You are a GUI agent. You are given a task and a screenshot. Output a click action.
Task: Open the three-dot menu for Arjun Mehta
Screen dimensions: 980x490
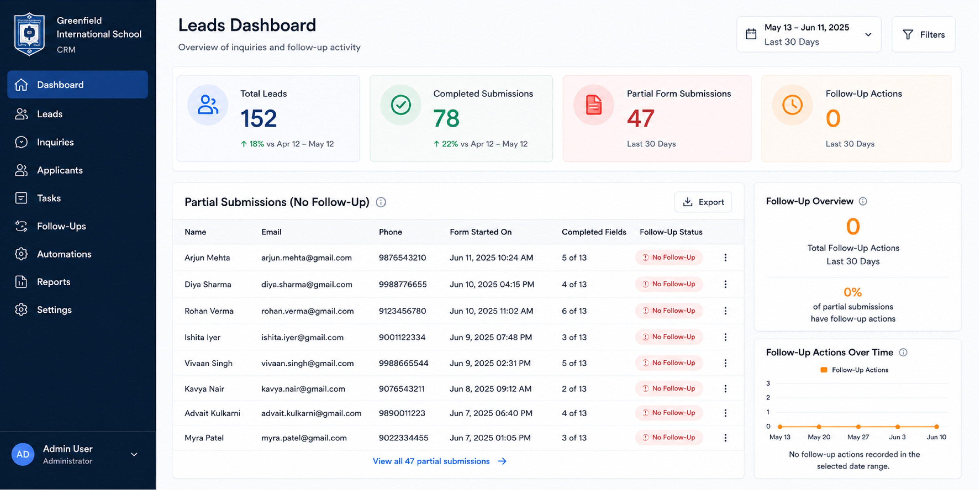(725, 258)
